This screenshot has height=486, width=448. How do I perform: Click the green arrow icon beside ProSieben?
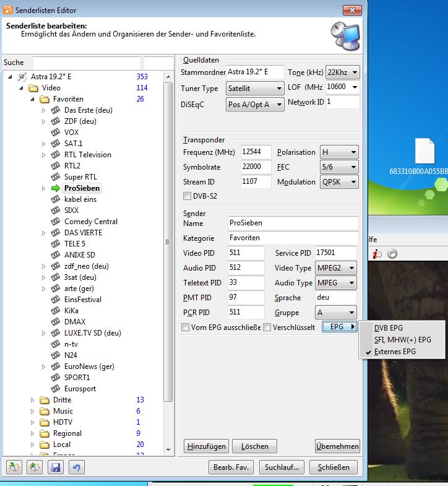coord(56,188)
